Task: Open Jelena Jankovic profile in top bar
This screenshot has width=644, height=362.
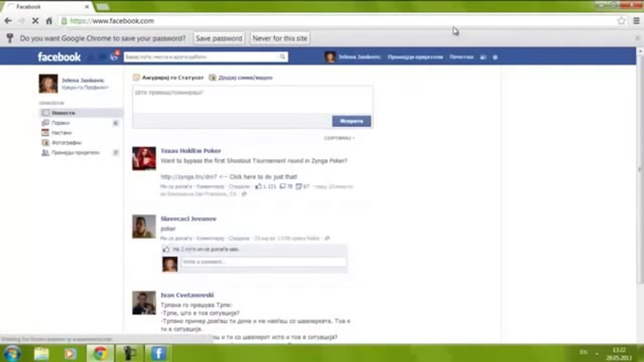Action: pyautogui.click(x=359, y=57)
